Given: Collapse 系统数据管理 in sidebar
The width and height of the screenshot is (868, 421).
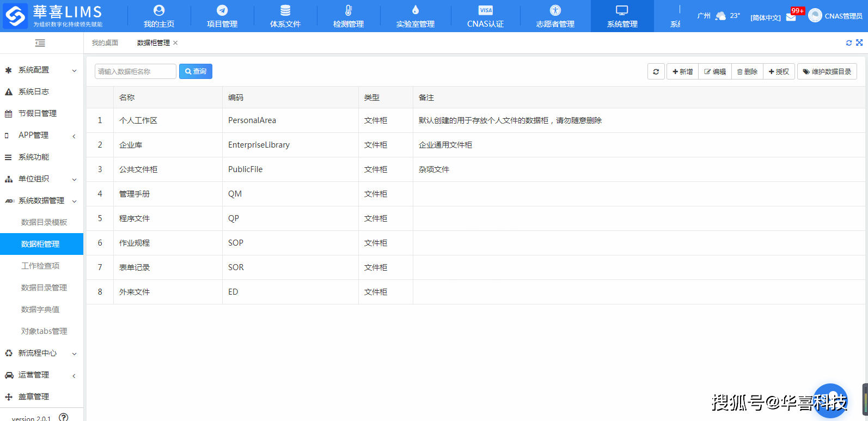Looking at the screenshot, I should click(x=41, y=200).
